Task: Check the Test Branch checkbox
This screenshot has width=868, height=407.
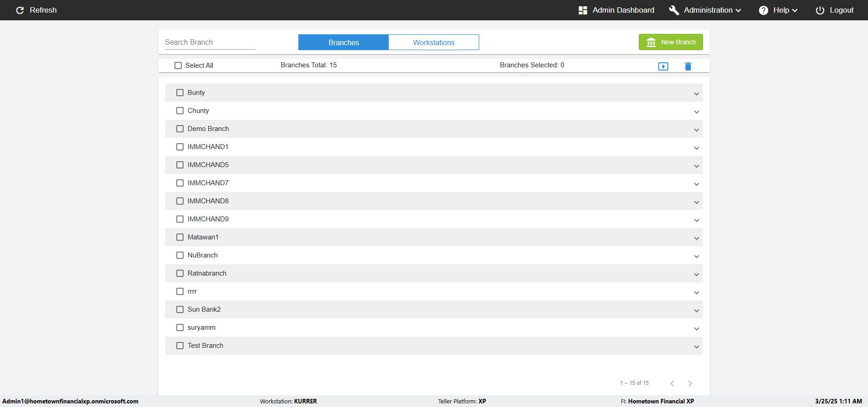Action: click(180, 346)
